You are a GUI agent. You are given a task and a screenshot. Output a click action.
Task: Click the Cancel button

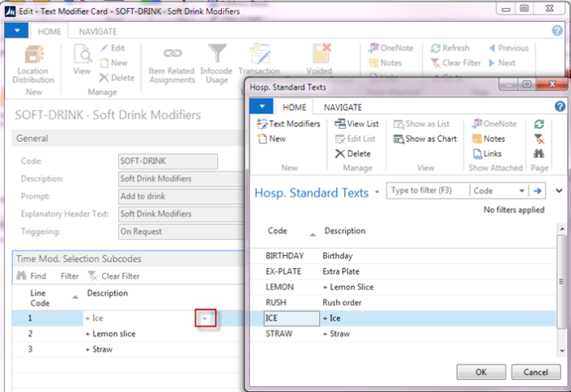(536, 372)
